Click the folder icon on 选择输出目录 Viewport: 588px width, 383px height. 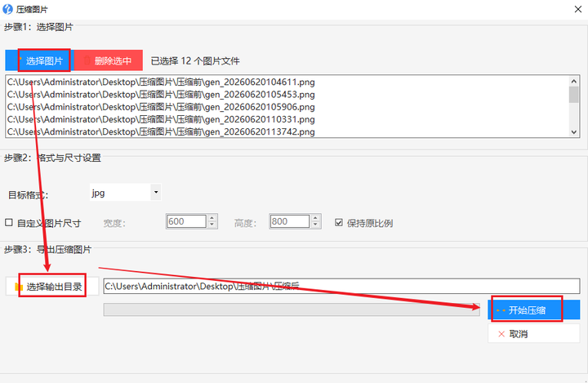click(19, 287)
